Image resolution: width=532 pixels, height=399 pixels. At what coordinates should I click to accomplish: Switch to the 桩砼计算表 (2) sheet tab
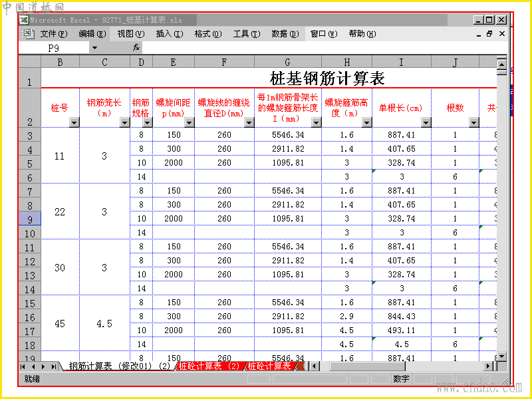(x=209, y=366)
